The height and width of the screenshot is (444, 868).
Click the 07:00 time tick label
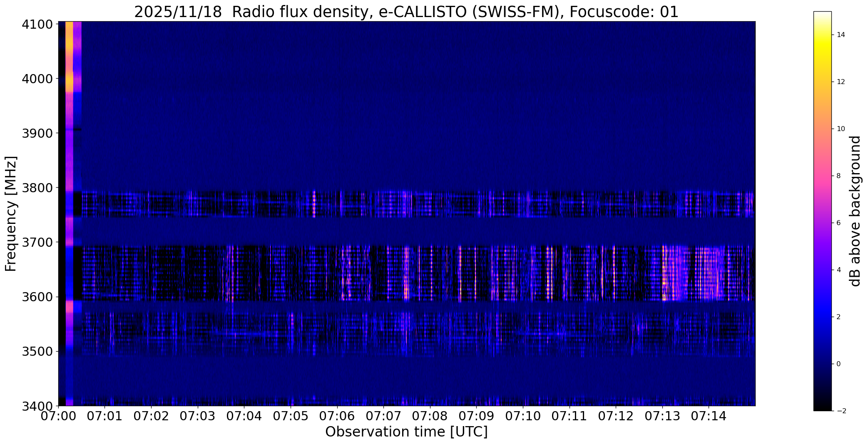(58, 416)
